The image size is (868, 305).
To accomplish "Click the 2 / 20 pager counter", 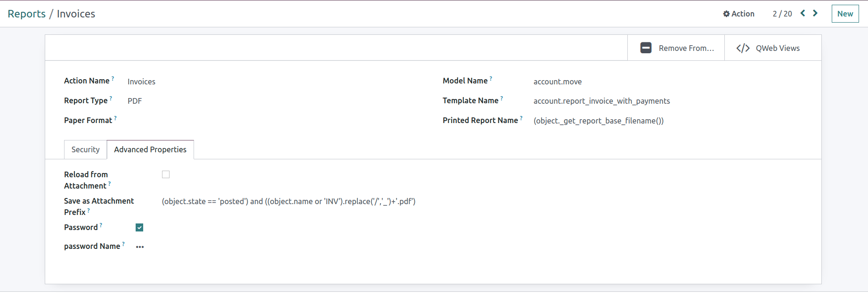I will pyautogui.click(x=782, y=14).
